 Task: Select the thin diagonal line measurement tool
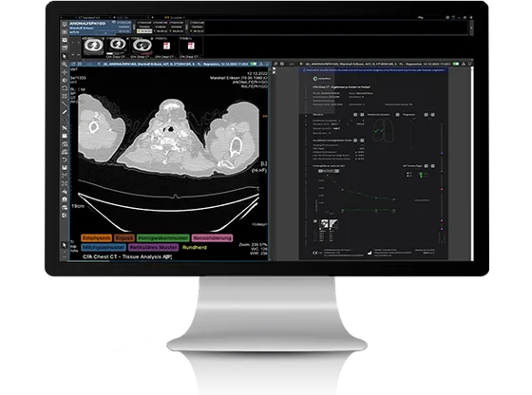(65, 104)
